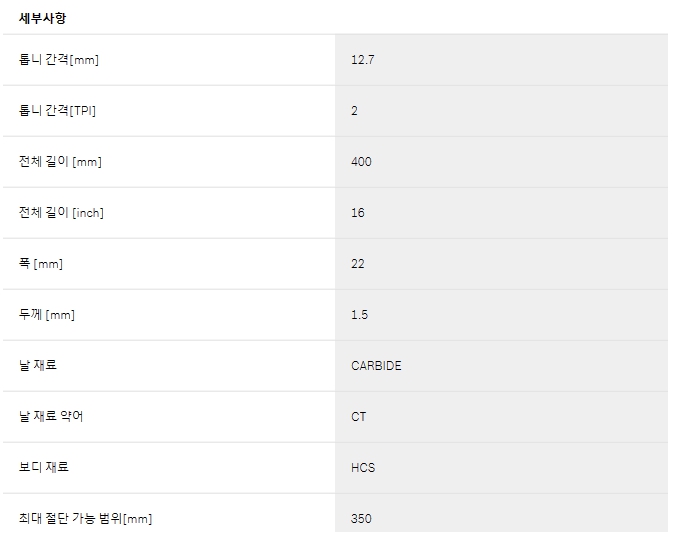Select the 두께 [mm] label
679x548 pixels.
point(47,315)
